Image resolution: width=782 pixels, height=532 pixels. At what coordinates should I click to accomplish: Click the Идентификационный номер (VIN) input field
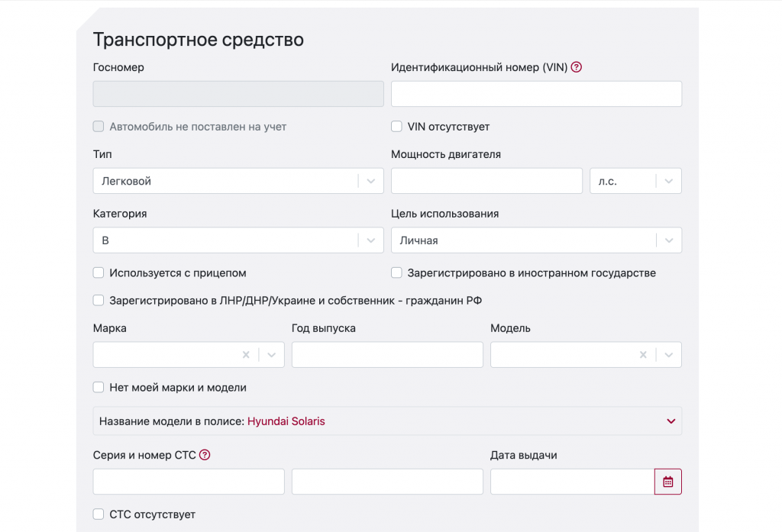pyautogui.click(x=536, y=94)
